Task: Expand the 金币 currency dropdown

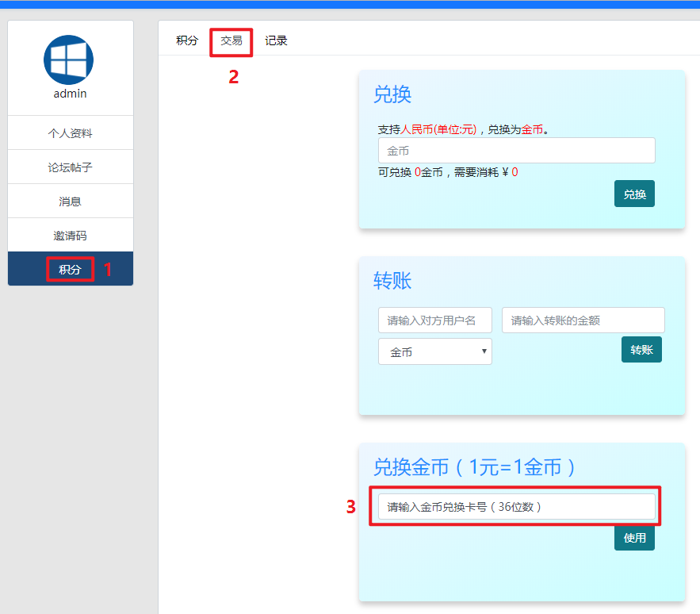Action: (434, 351)
